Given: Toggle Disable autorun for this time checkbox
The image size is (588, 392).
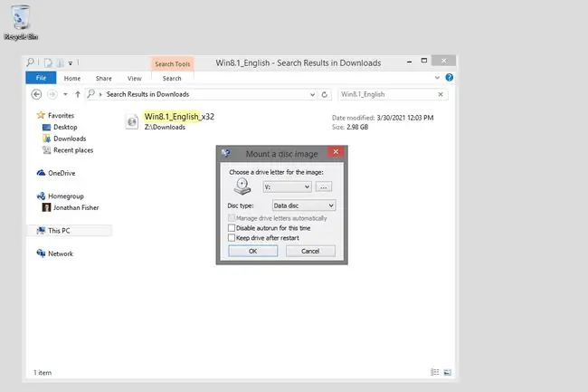Looking at the screenshot, I should pos(232,228).
